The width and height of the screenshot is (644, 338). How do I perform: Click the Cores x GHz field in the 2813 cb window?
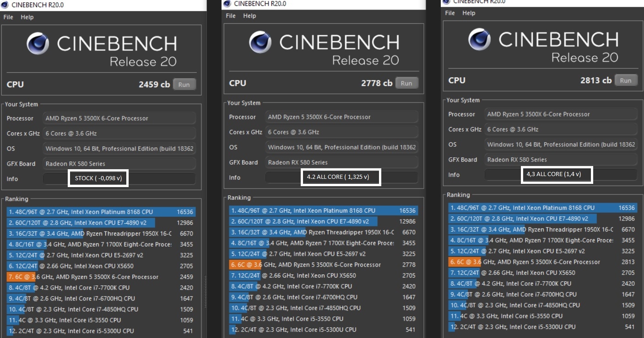pyautogui.click(x=561, y=129)
